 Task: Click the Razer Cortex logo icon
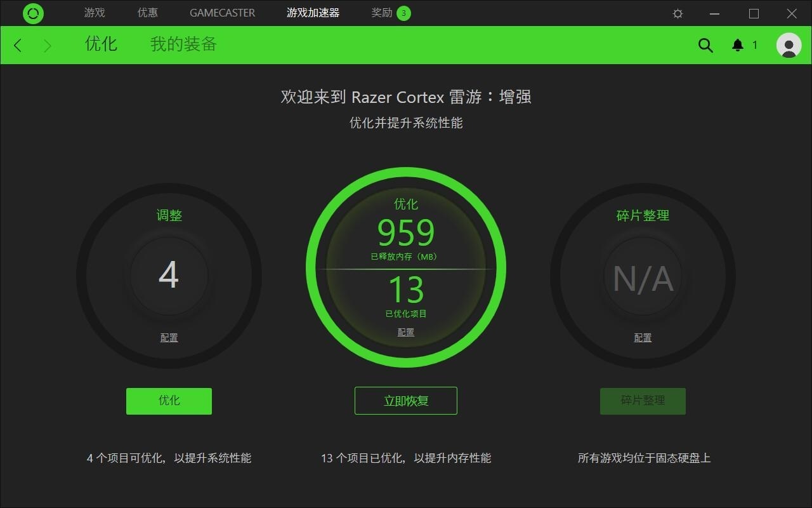[x=33, y=13]
